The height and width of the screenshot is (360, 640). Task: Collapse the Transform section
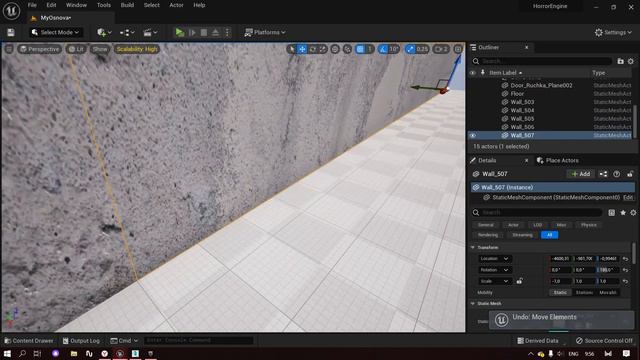pos(473,247)
